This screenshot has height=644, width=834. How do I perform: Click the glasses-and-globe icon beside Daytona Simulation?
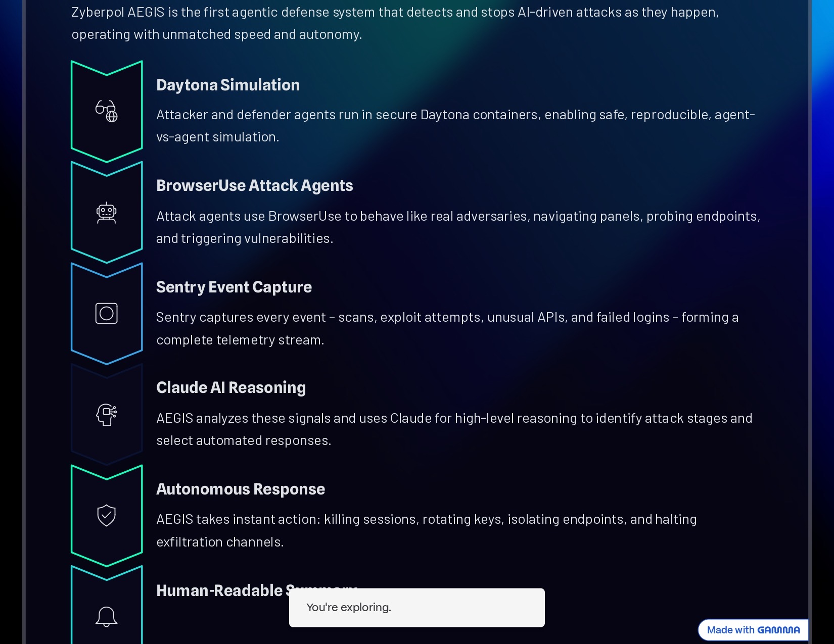click(x=107, y=111)
